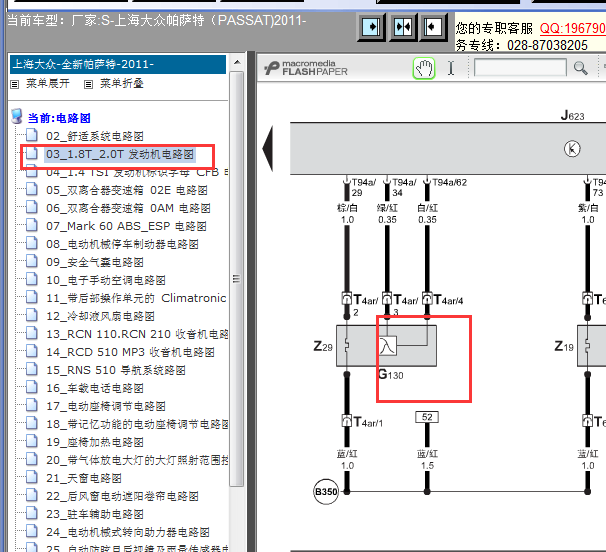Click the QQ customer service link
The image size is (606, 552).
[573, 28]
